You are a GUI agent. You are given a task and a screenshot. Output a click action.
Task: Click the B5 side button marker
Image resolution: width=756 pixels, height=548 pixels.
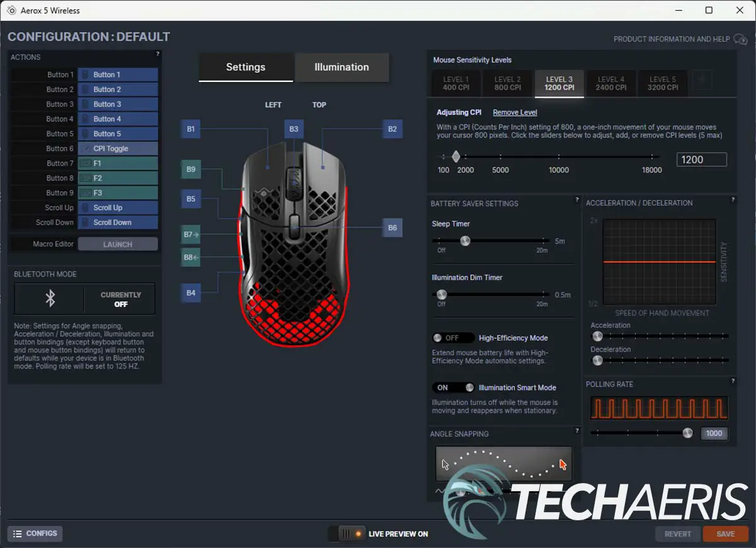(191, 199)
